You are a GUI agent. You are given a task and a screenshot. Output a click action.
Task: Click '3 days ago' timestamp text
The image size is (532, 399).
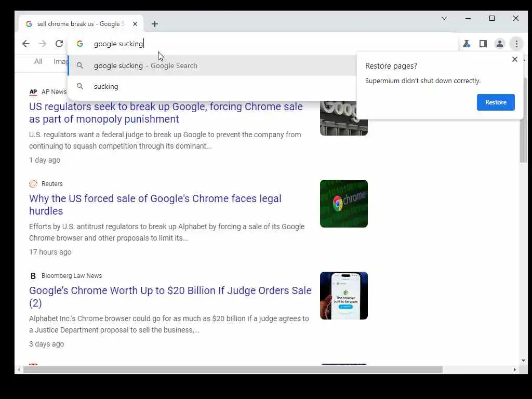click(46, 344)
